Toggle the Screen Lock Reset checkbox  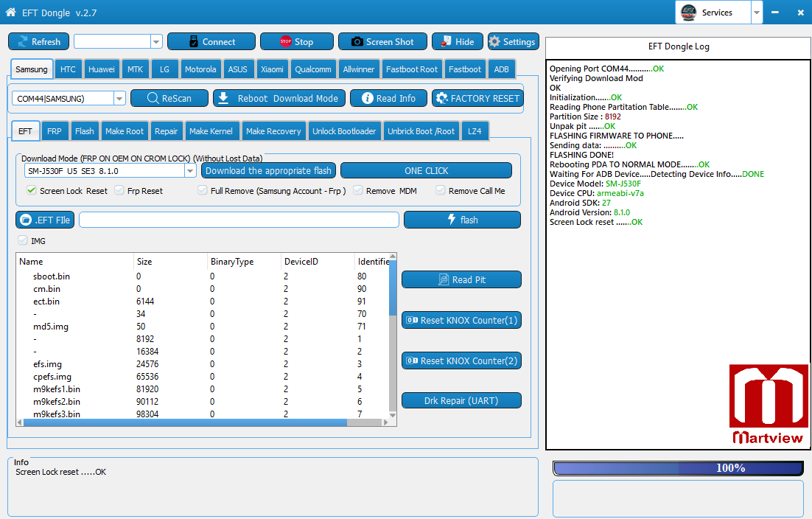tap(32, 190)
